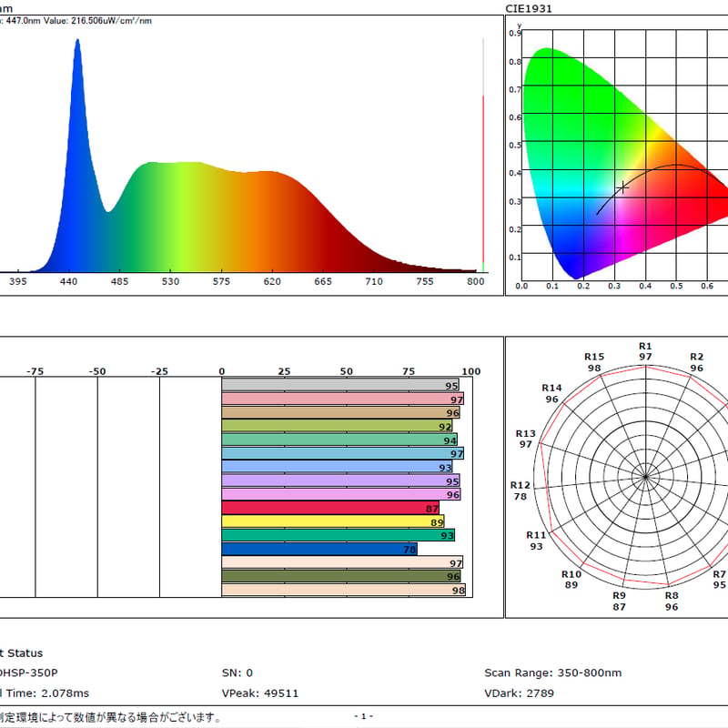Click the 620 wavelength axis label
This screenshot has width=728, height=728.
point(272,281)
